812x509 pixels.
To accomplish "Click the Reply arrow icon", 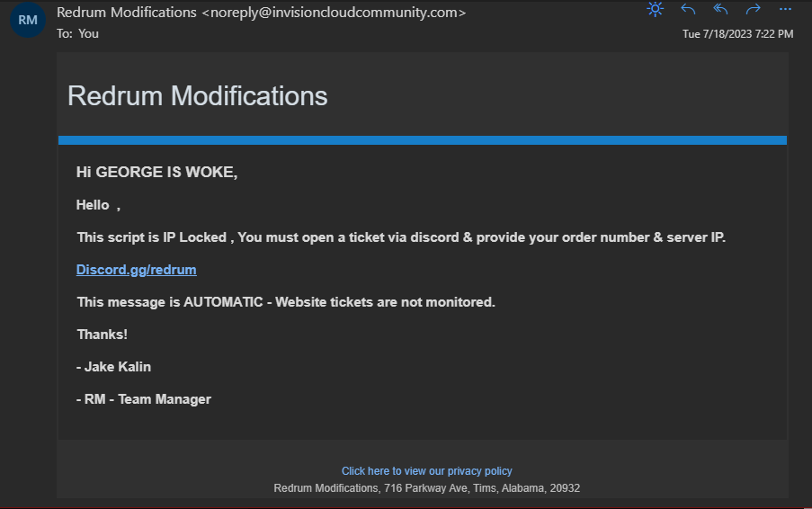I will (x=688, y=10).
